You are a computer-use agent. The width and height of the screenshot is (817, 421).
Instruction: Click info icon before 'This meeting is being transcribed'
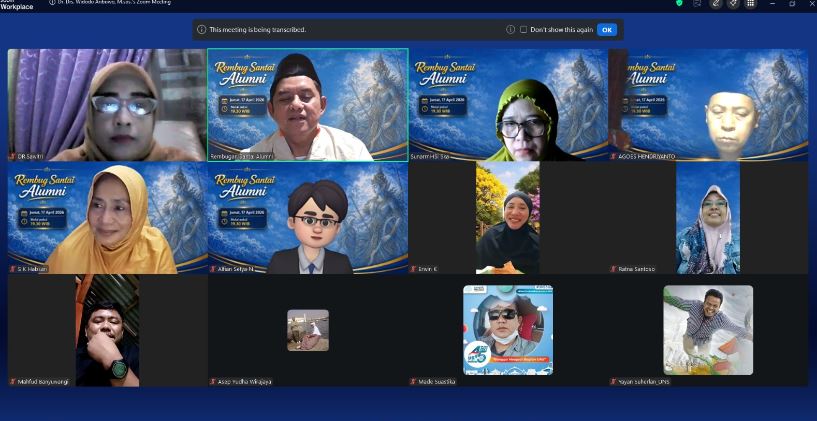pyautogui.click(x=202, y=30)
